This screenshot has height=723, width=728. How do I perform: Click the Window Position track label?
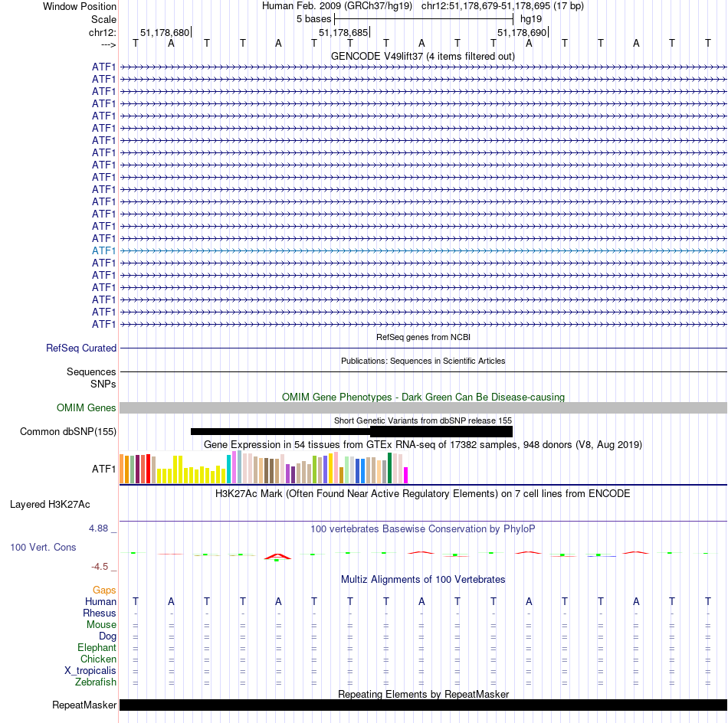[80, 6]
